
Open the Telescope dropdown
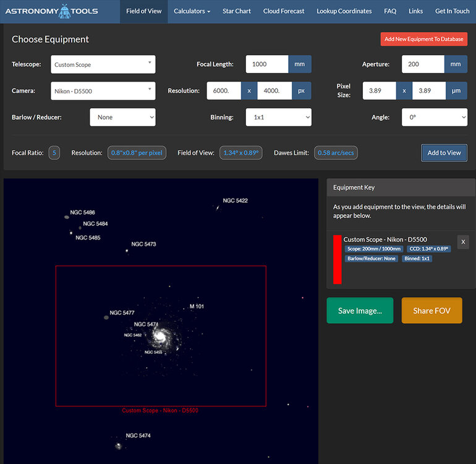tap(103, 64)
